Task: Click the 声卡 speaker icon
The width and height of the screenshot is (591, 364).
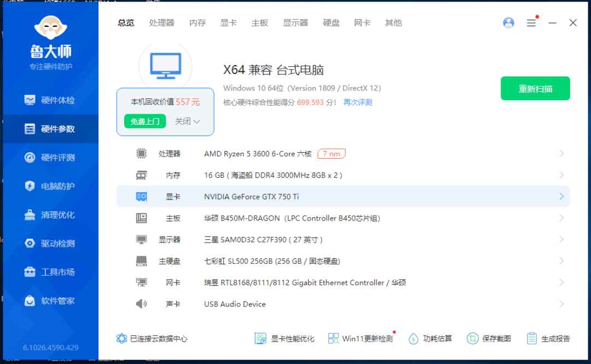Action: [141, 304]
